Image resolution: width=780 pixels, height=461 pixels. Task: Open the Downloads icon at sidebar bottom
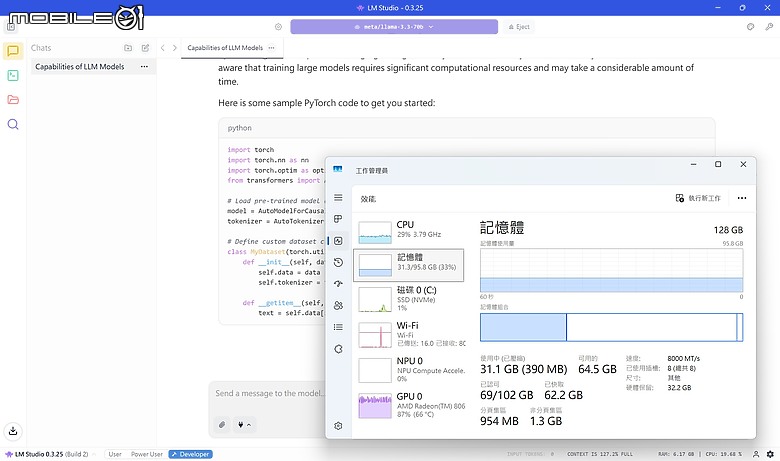pyautogui.click(x=13, y=431)
